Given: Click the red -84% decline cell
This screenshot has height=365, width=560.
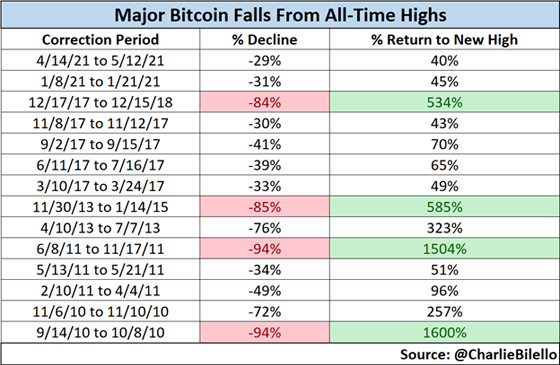Looking at the screenshot, I should 265,102.
